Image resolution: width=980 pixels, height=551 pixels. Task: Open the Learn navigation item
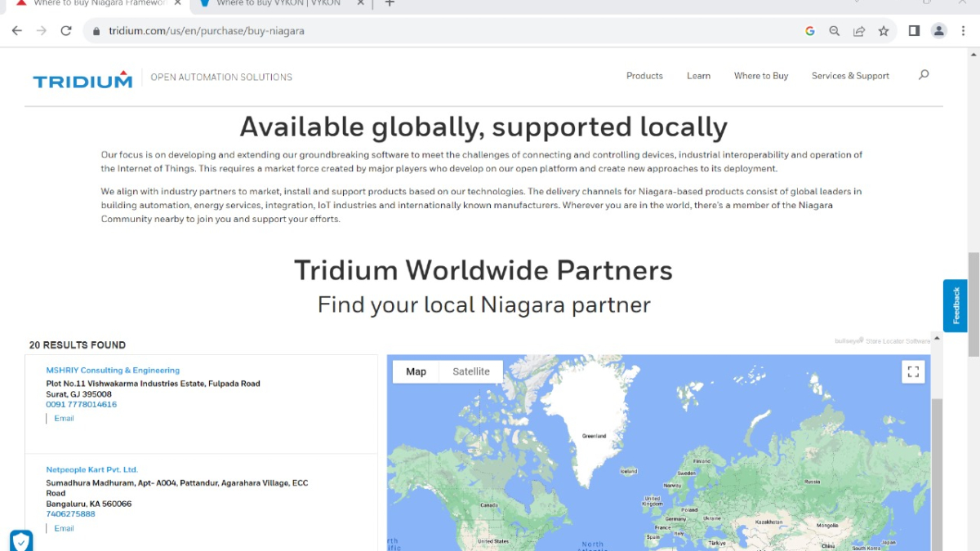point(698,76)
